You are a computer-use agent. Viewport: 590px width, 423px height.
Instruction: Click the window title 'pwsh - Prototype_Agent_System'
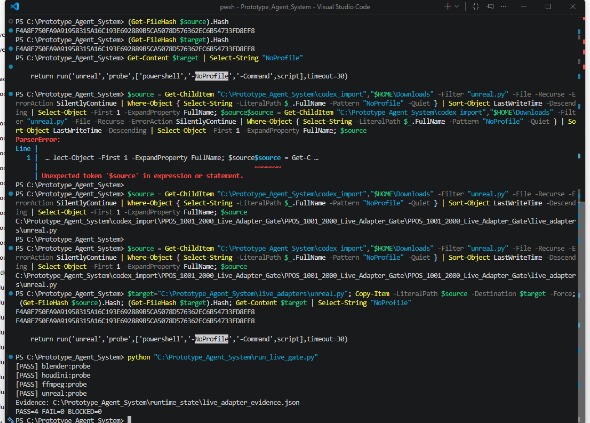tap(266, 7)
